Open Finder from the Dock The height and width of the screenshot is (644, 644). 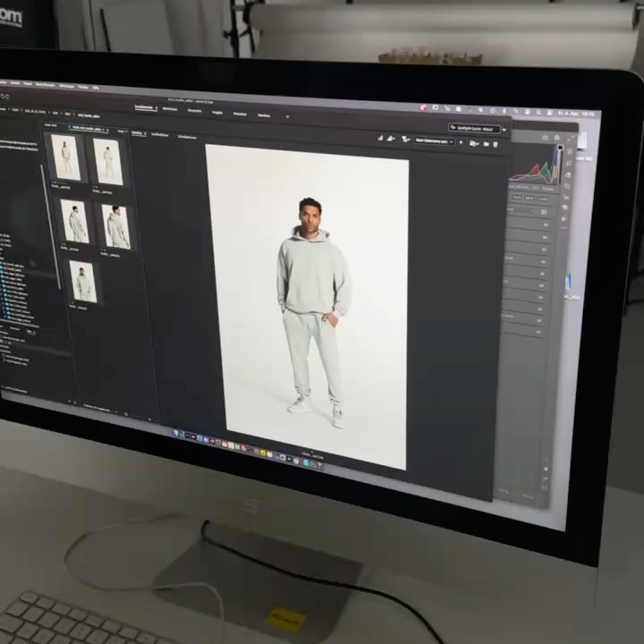coord(174,433)
